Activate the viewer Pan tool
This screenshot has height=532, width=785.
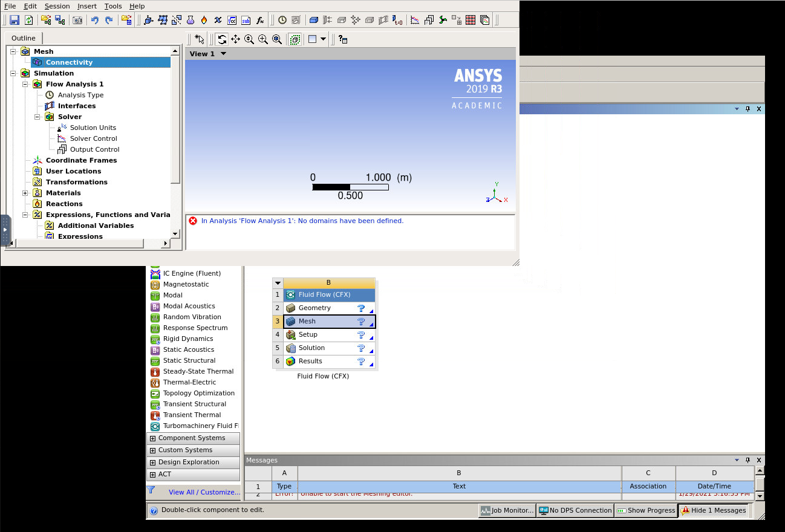pyautogui.click(x=235, y=39)
